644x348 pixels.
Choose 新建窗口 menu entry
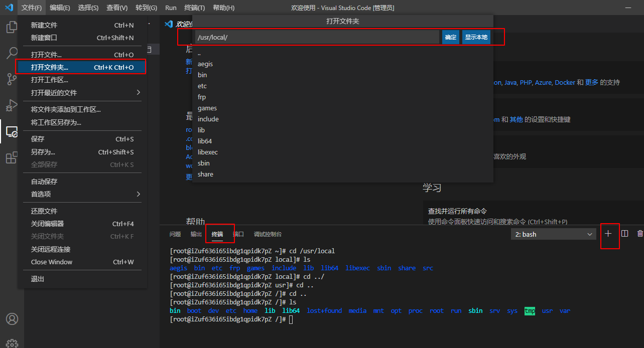pyautogui.click(x=83, y=38)
